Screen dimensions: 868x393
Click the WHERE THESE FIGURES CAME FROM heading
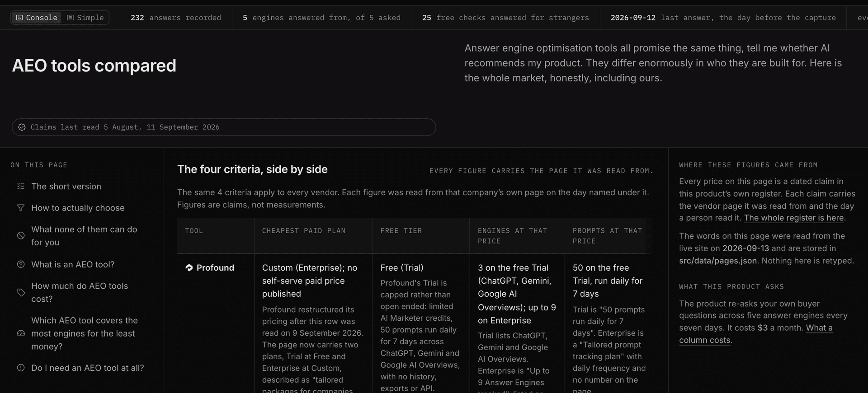[748, 165]
